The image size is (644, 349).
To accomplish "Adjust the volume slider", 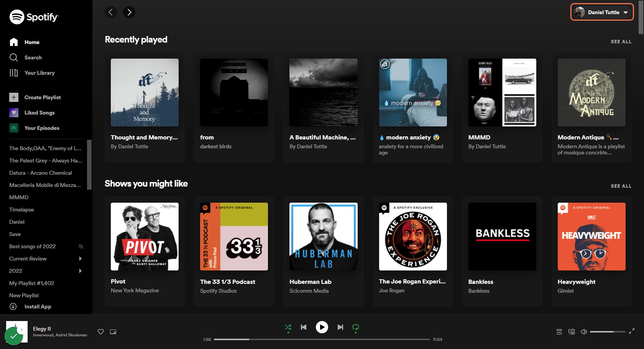I will point(608,332).
